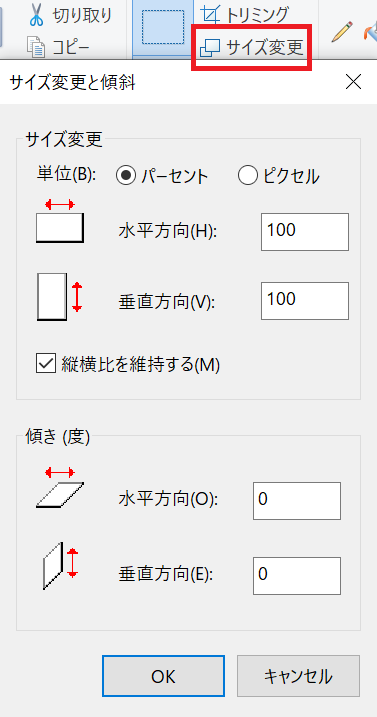Close the Resize and Skew dialog

pyautogui.click(x=353, y=82)
